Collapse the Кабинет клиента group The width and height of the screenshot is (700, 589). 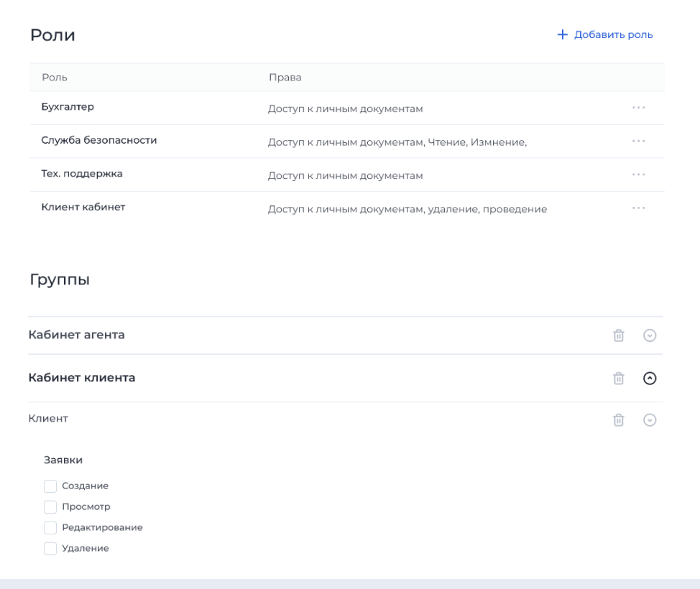(650, 378)
